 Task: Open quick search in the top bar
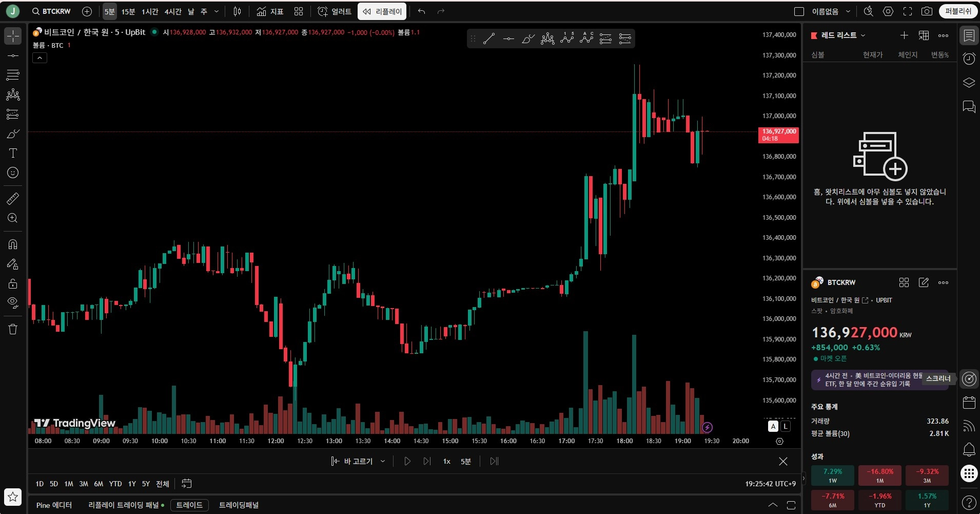868,11
